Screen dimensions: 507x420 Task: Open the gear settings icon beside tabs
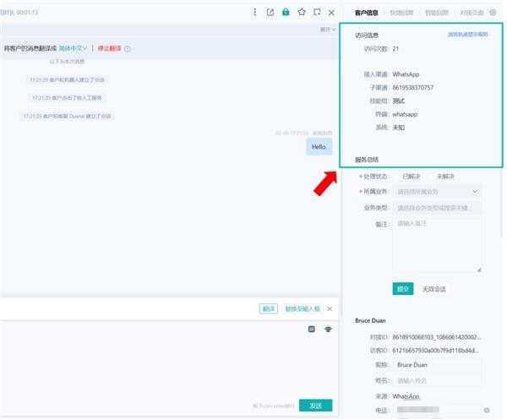493,13
